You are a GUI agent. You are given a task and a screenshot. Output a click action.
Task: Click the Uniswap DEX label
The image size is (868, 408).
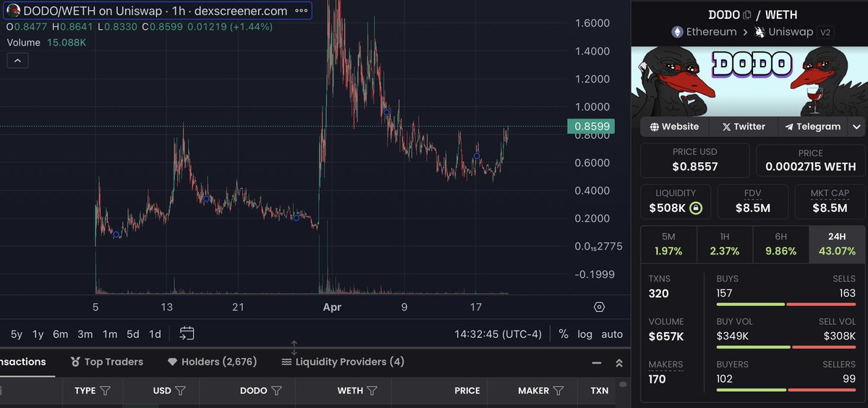point(786,32)
